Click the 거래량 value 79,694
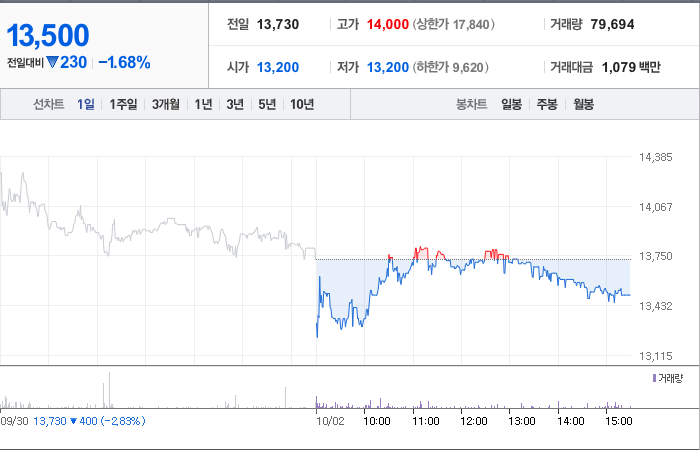Image resolution: width=700 pixels, height=450 pixels. point(612,24)
